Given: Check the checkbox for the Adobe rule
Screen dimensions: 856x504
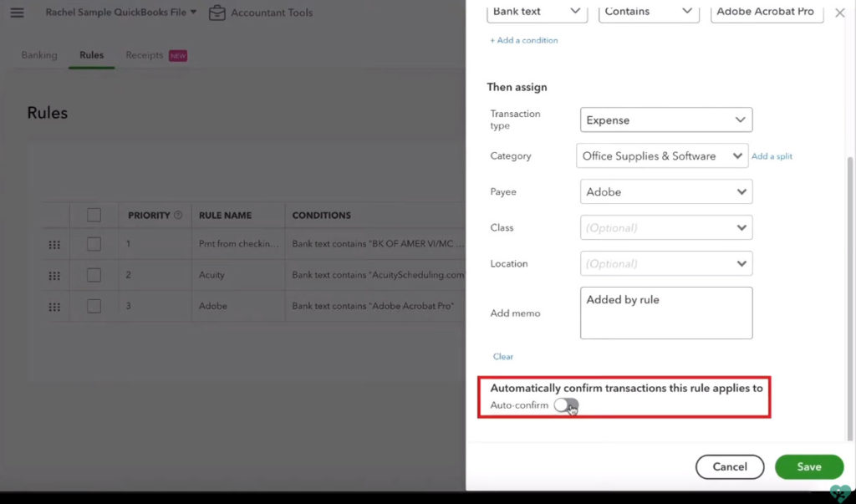Looking at the screenshot, I should pos(94,306).
